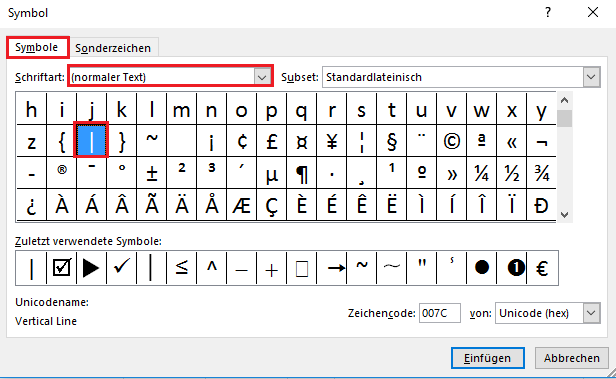Switch to the Sonderzeichen tab
Image resolution: width=616 pixels, height=379 pixels.
pyautogui.click(x=113, y=48)
